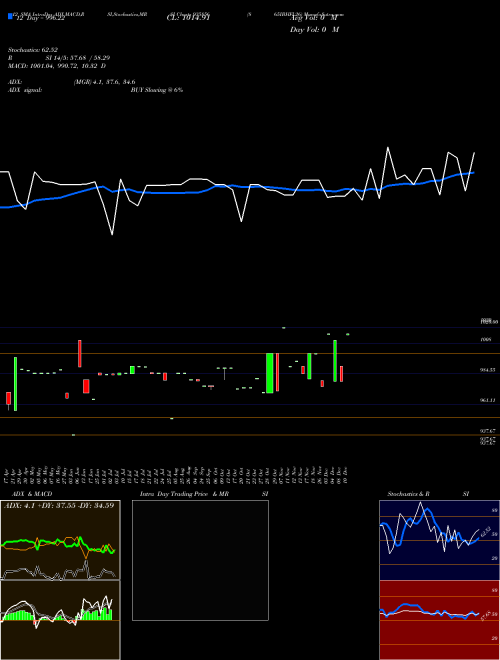The height and width of the screenshot is (660, 500).
Task: Click the 'ADX: 4.1 +DY: 37.55 -DY: 34.59' header
Action: (x=59, y=505)
